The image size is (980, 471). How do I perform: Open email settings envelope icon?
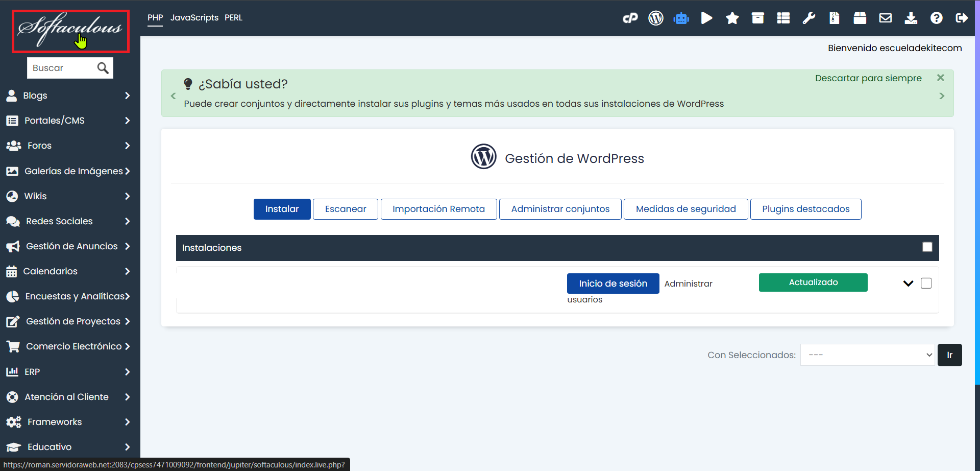886,18
